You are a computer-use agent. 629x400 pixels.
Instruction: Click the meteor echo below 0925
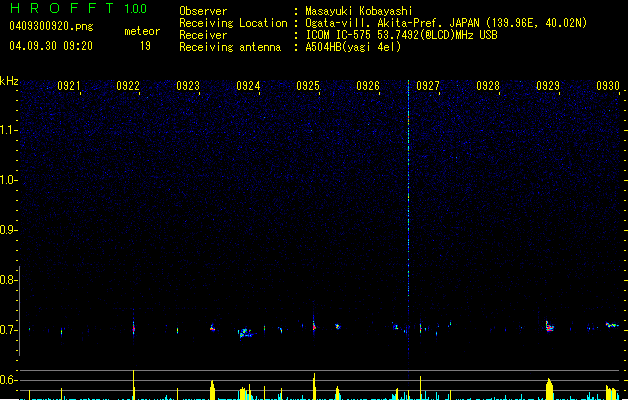[x=314, y=325]
